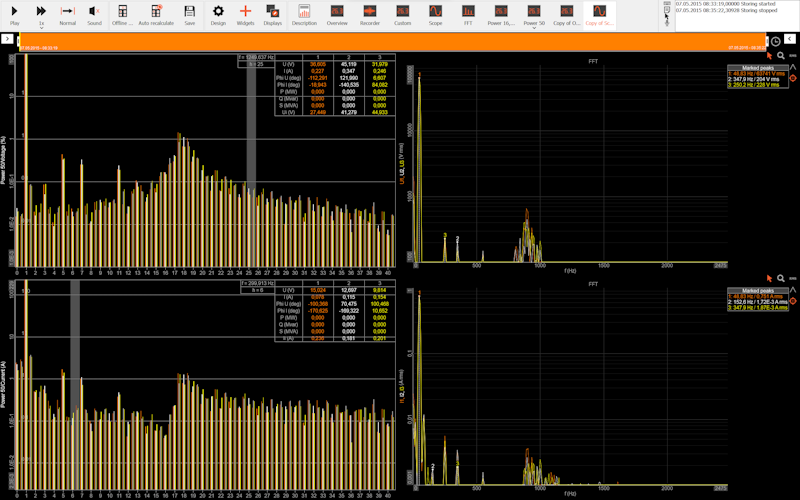Image resolution: width=800 pixels, height=500 pixels.
Task: Select the zoom magnifier on upper FFT
Action: coord(781,56)
